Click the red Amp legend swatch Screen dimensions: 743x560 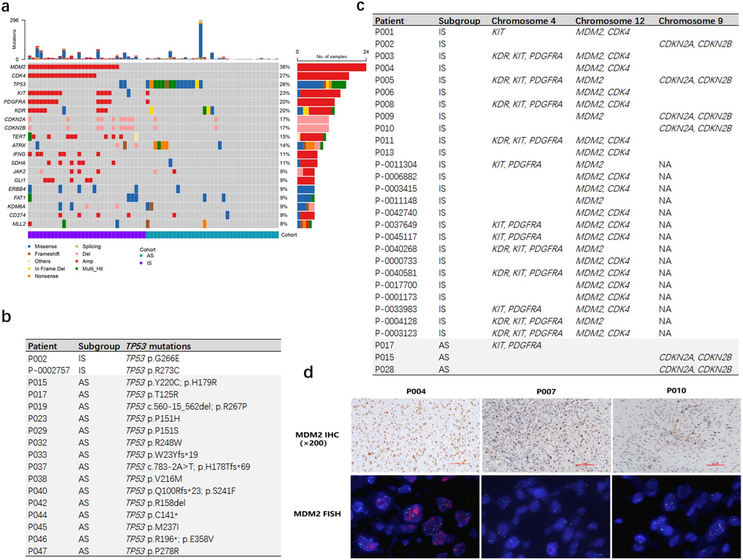tap(77, 261)
